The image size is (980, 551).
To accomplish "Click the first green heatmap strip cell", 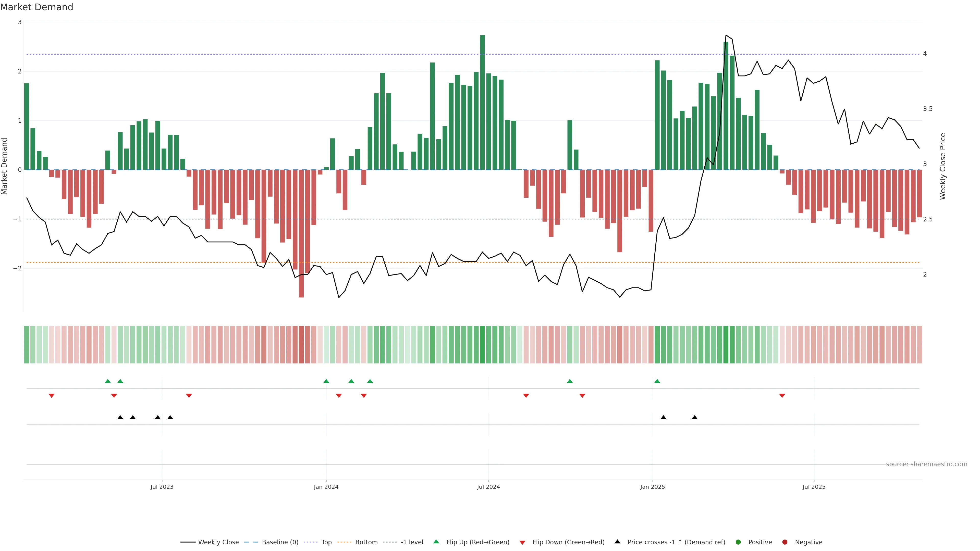I will [27, 345].
